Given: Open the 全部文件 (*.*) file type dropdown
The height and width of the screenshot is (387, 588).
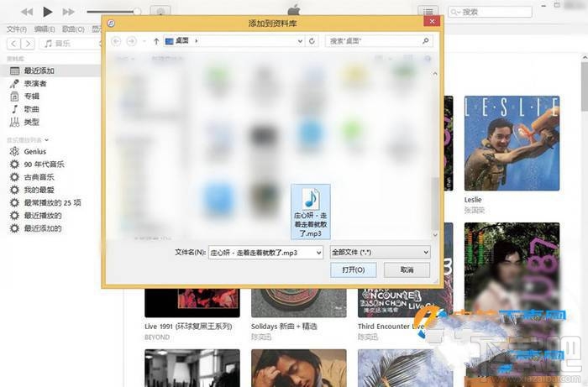Looking at the screenshot, I should click(x=380, y=252).
